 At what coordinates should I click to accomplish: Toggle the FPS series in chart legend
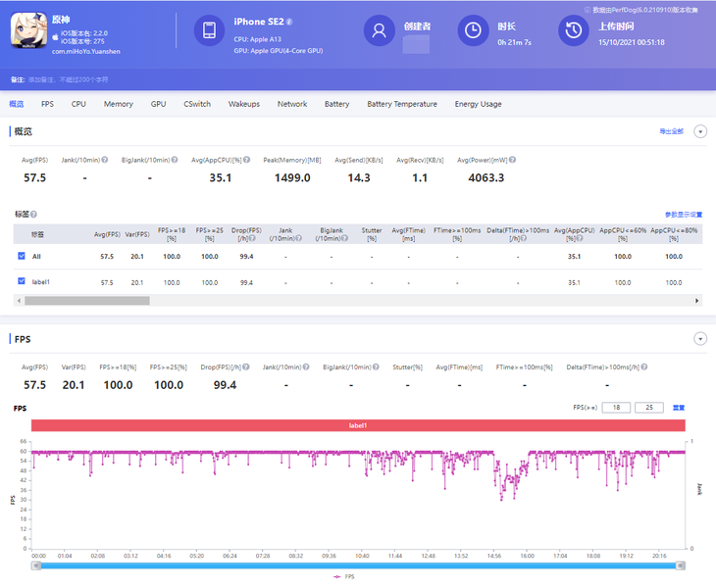coord(343,578)
